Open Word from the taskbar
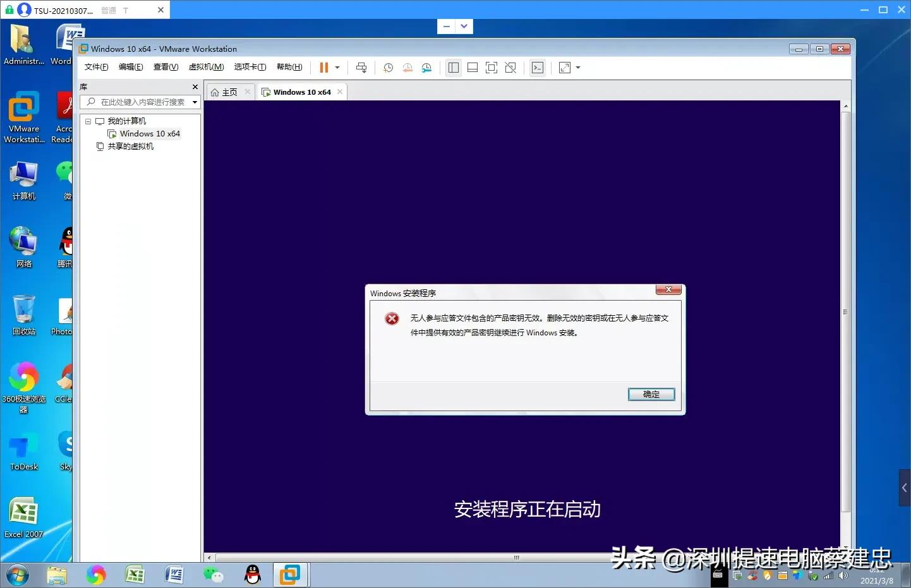This screenshot has width=911, height=588. coord(174,575)
